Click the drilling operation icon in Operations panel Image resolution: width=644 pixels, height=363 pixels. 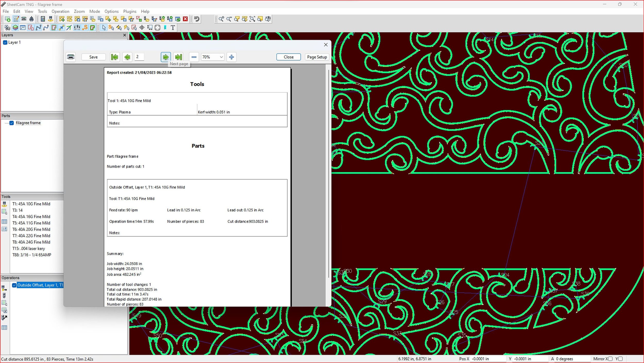click(x=4, y=295)
